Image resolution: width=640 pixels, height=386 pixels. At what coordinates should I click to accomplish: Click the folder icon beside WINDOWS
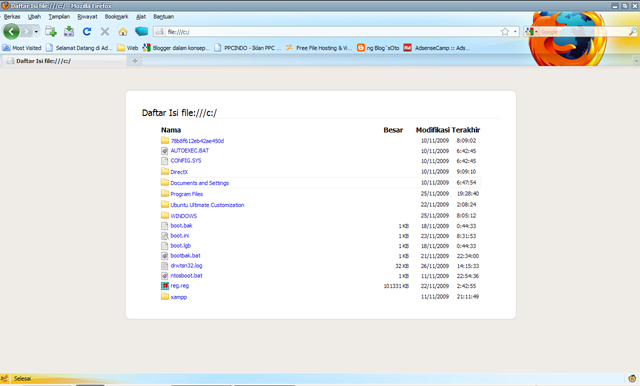pyautogui.click(x=164, y=215)
